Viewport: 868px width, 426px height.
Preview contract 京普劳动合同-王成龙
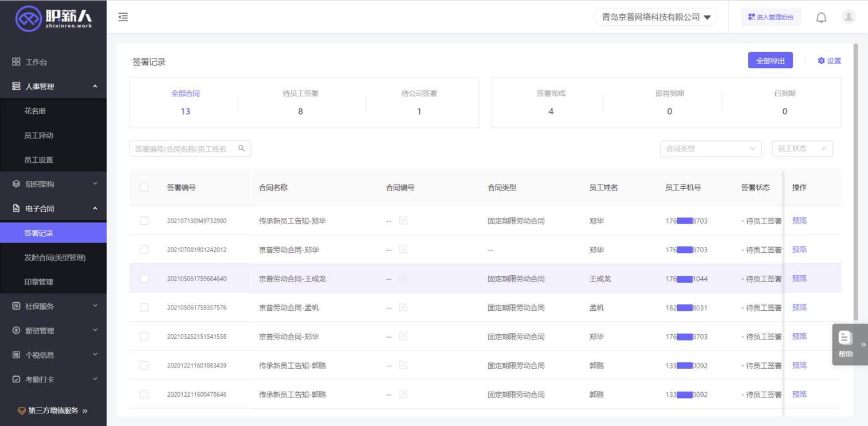799,278
